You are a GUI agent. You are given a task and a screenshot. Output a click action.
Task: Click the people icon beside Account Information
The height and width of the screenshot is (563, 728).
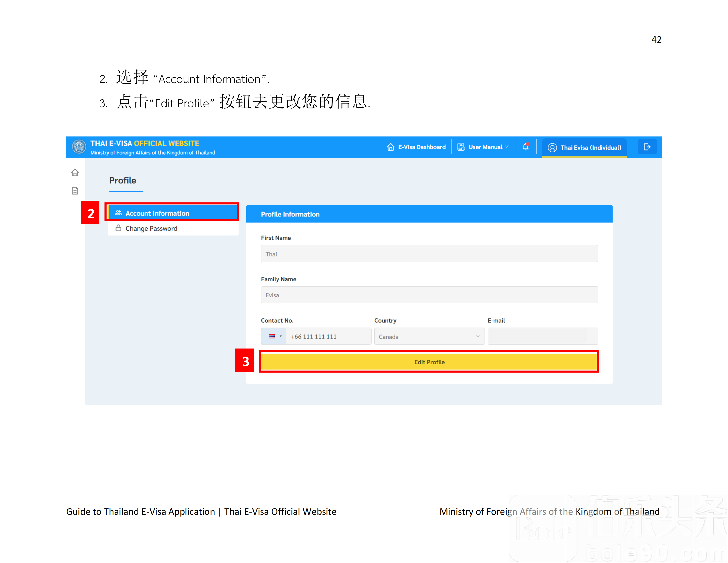(x=118, y=213)
